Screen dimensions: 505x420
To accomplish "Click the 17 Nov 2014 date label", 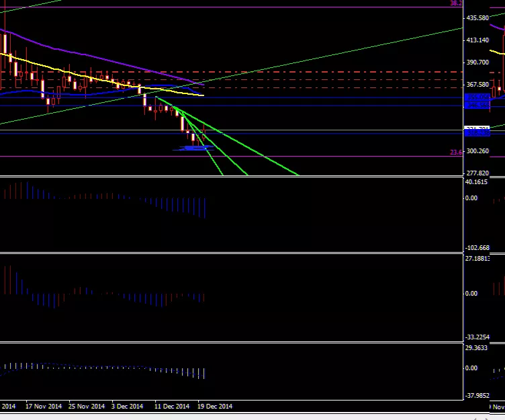I will tap(44, 407).
